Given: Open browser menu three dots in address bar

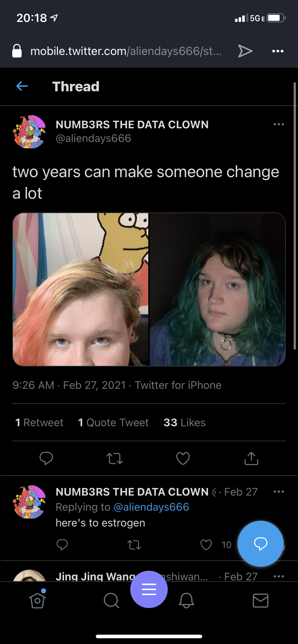Looking at the screenshot, I should [x=278, y=51].
